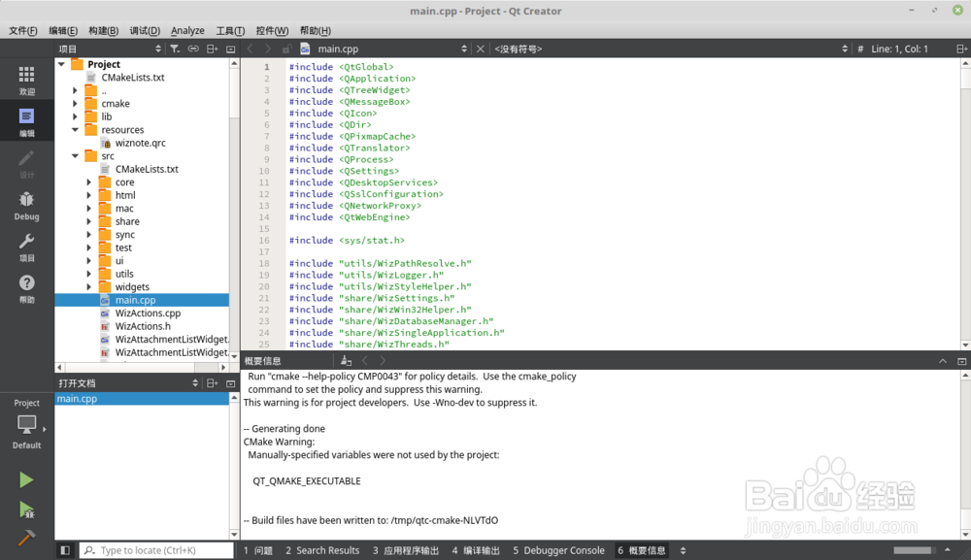Clear the general messages output

tap(347, 361)
